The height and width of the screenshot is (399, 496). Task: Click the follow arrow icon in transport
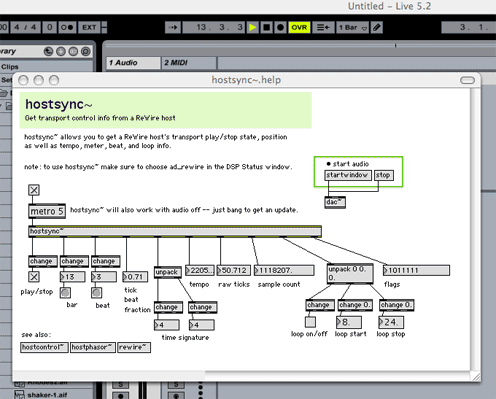[x=173, y=27]
